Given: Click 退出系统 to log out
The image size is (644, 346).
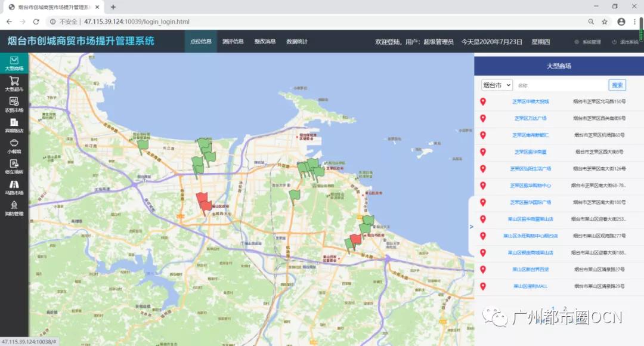Looking at the screenshot, I should click(x=626, y=42).
